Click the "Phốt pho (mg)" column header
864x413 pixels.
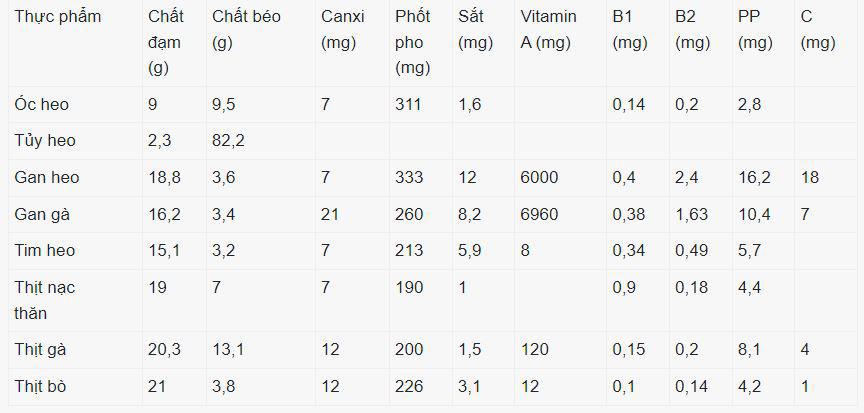pyautogui.click(x=413, y=42)
